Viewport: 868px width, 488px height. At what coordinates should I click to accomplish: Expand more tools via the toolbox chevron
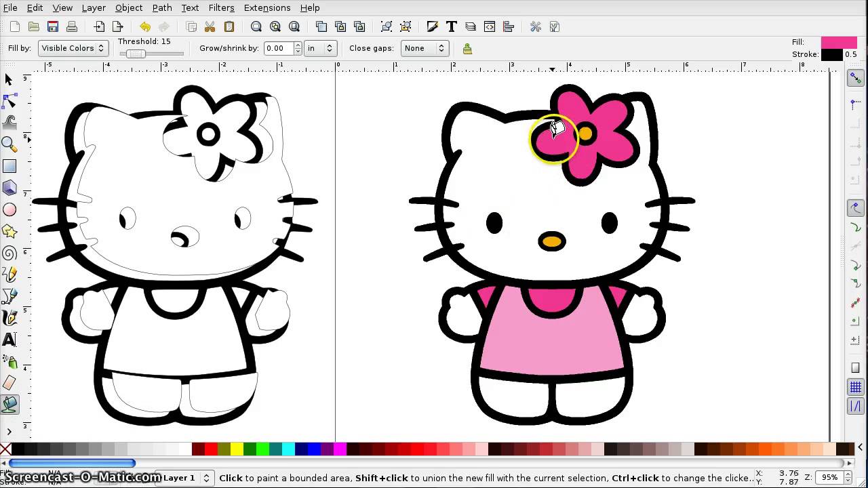pos(9,431)
